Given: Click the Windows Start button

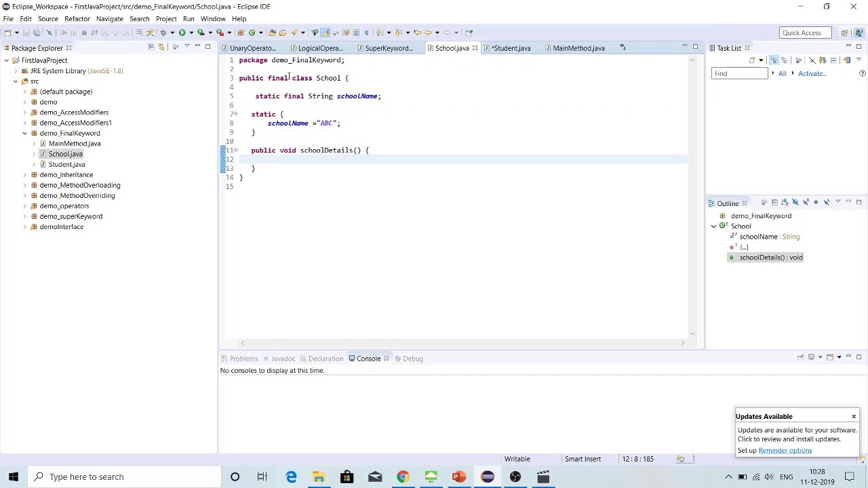Looking at the screenshot, I should pos(14,477).
